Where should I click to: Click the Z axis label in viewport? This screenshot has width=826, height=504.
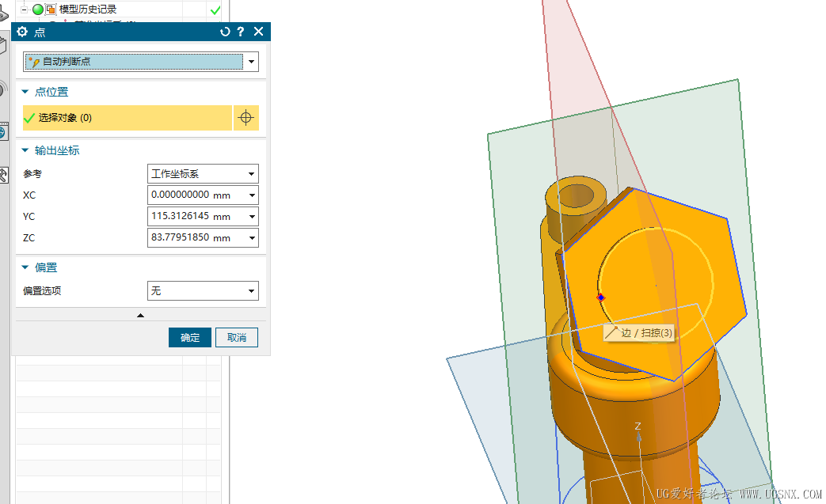pyautogui.click(x=638, y=426)
